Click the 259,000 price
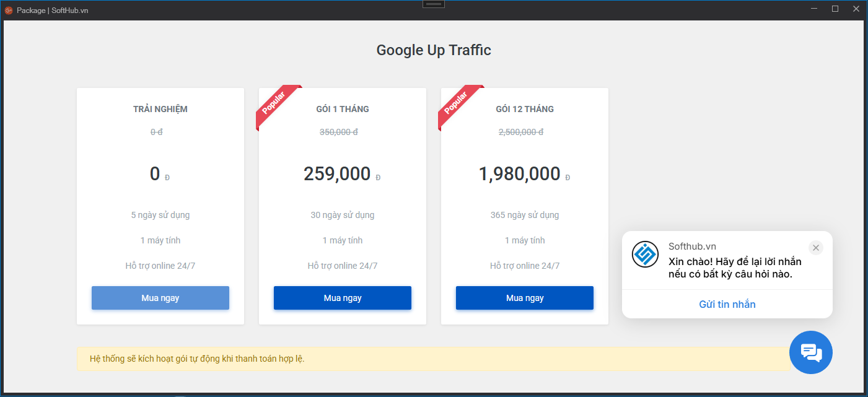Image resolution: width=868 pixels, height=397 pixels. click(x=337, y=174)
